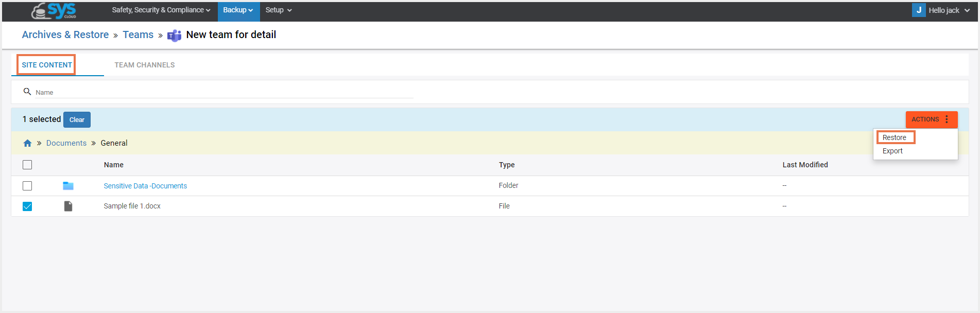The height and width of the screenshot is (313, 980).
Task: Click the Microsoft Teams icon in breadcrumb
Action: [x=175, y=36]
